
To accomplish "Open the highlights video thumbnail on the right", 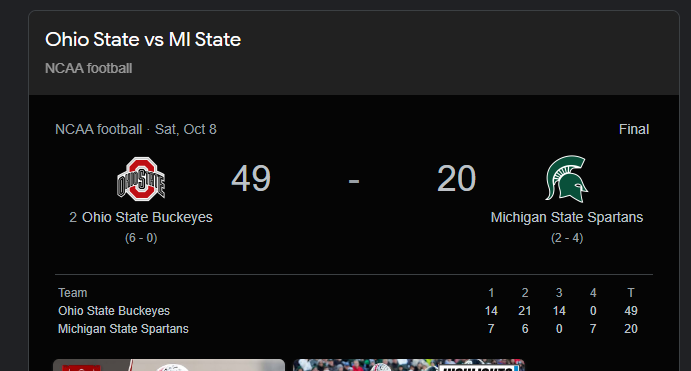I will [x=409, y=365].
